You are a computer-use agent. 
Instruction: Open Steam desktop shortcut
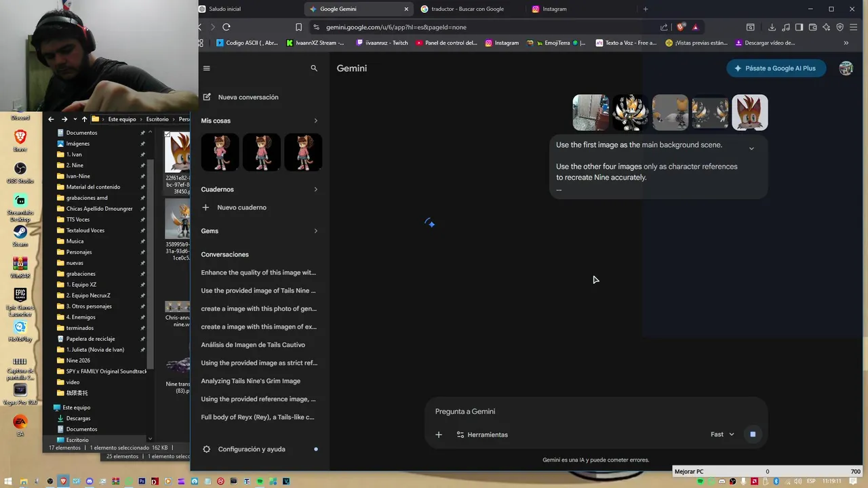click(x=20, y=235)
